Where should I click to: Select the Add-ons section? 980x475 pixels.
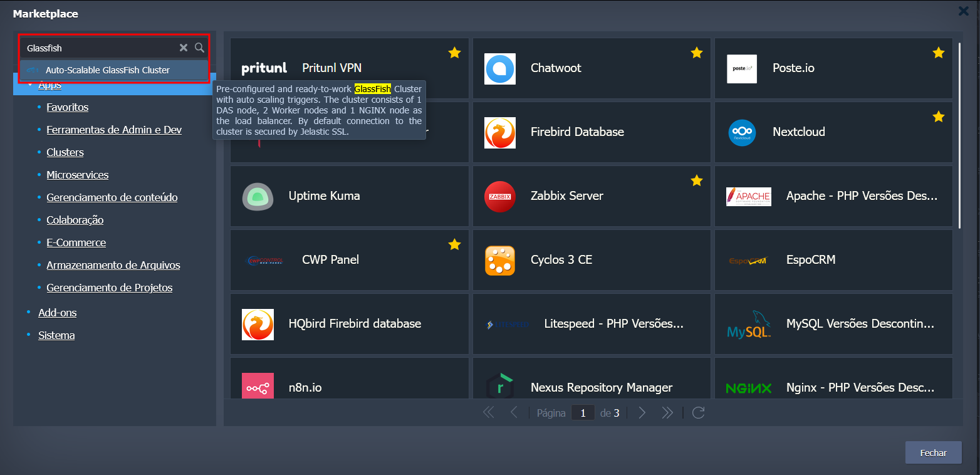pyautogui.click(x=58, y=313)
